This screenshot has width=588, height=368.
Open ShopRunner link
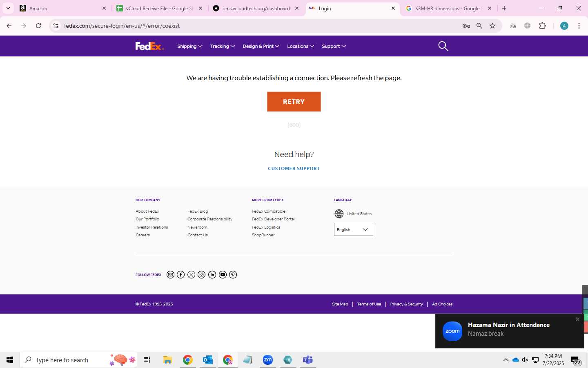(x=263, y=235)
